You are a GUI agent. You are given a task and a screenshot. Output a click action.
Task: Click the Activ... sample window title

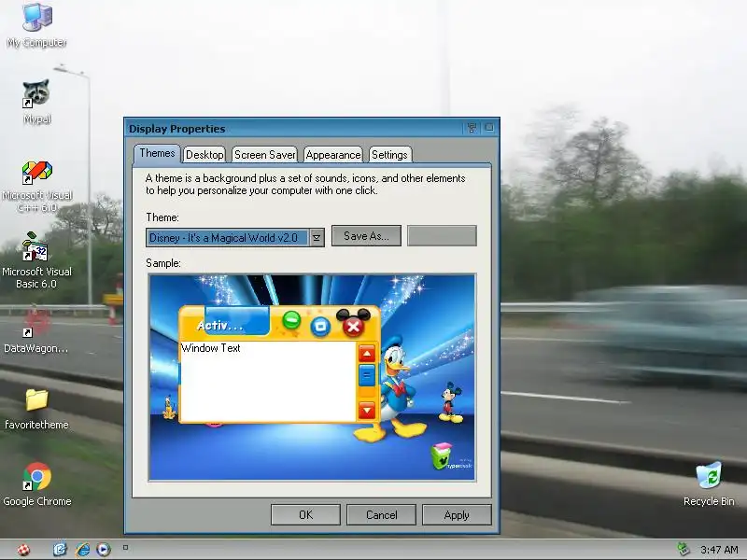click(x=220, y=326)
